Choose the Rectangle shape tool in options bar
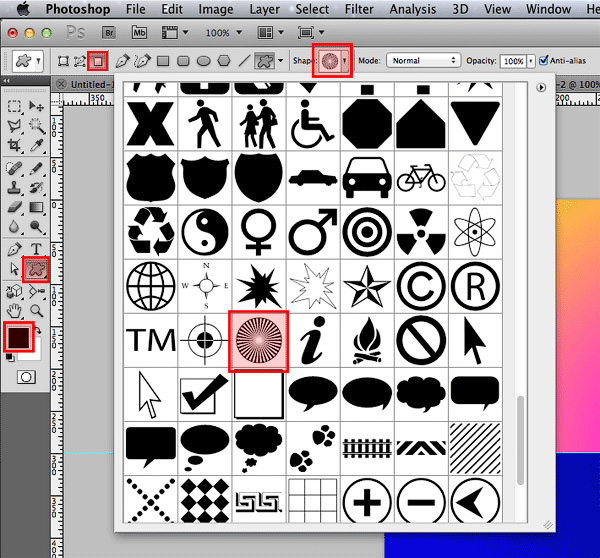 163,61
